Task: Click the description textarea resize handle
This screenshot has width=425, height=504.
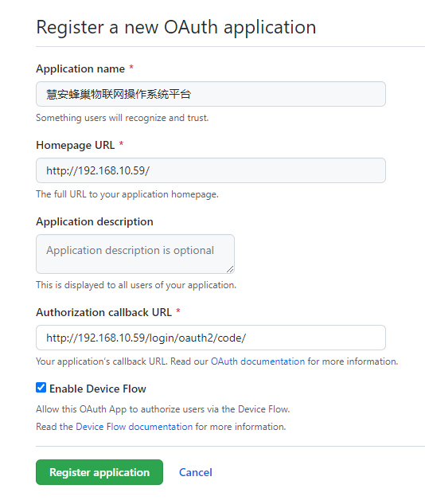Action: (230, 269)
